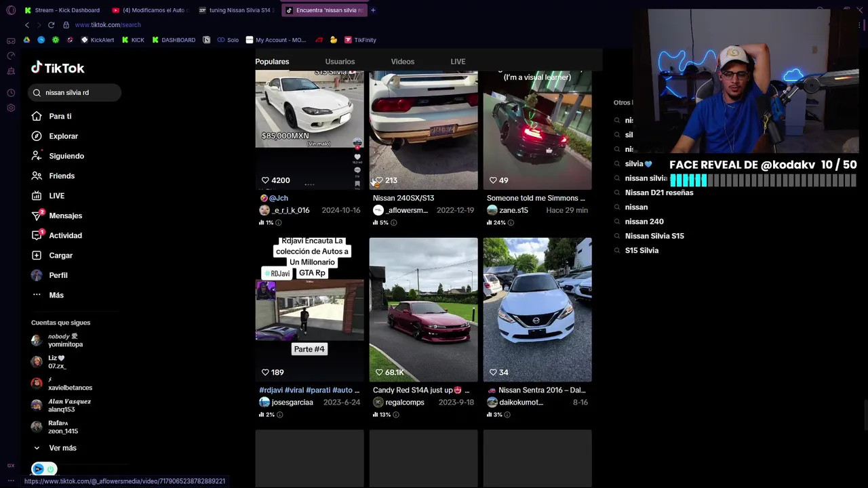Image resolution: width=868 pixels, height=488 pixels.
Task: Open Actividad icon with notification badge
Action: point(37,235)
